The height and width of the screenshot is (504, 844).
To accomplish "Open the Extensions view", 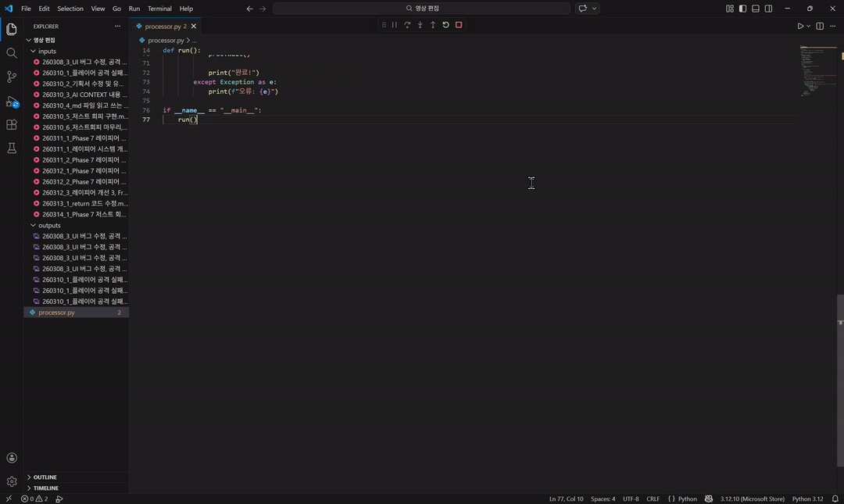I will click(11, 125).
